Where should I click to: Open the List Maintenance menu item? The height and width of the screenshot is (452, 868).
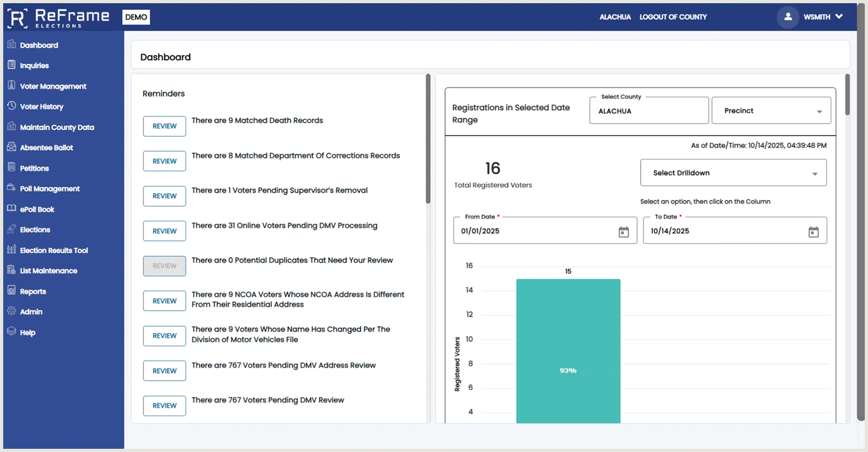48,271
